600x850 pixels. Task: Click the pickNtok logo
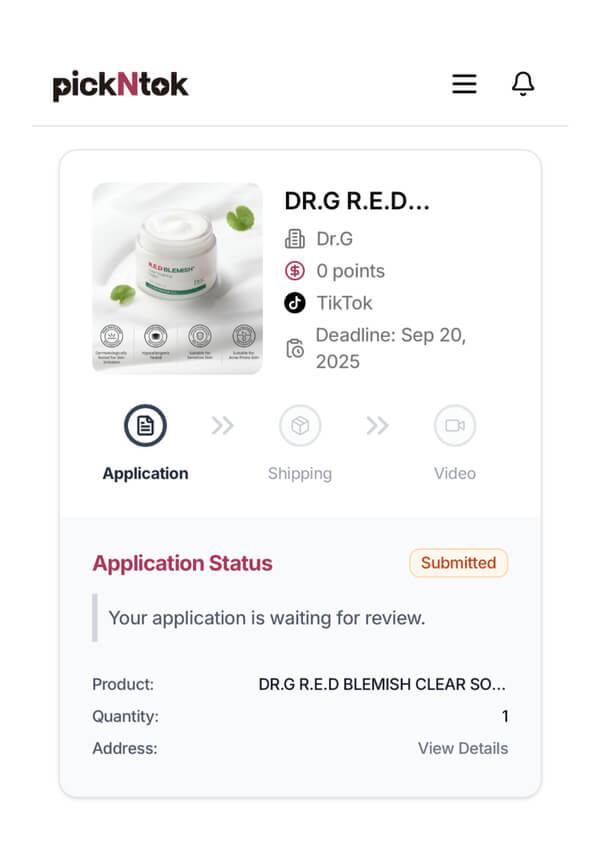120,86
